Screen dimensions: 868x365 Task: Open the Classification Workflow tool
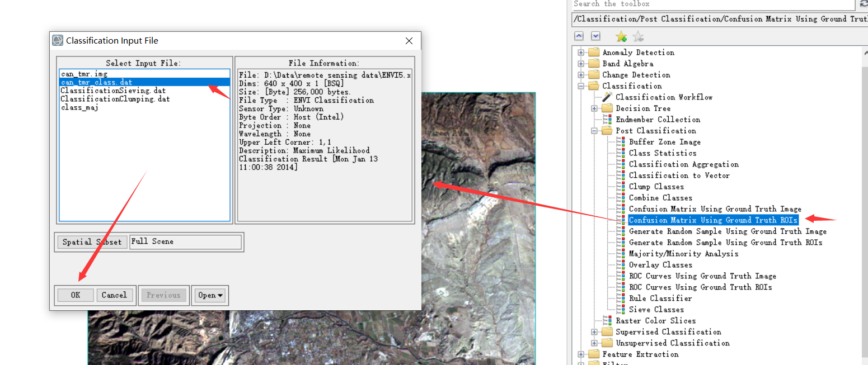tap(664, 97)
